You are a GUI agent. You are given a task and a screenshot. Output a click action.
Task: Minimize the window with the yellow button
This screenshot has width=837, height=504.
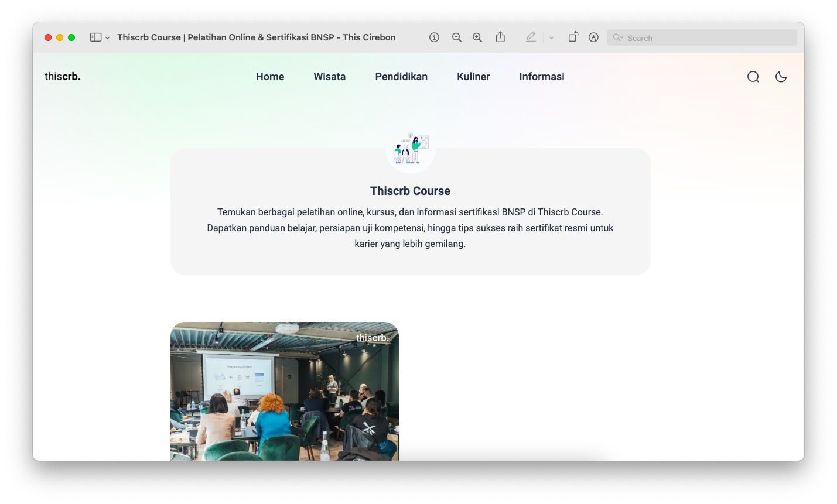[60, 37]
